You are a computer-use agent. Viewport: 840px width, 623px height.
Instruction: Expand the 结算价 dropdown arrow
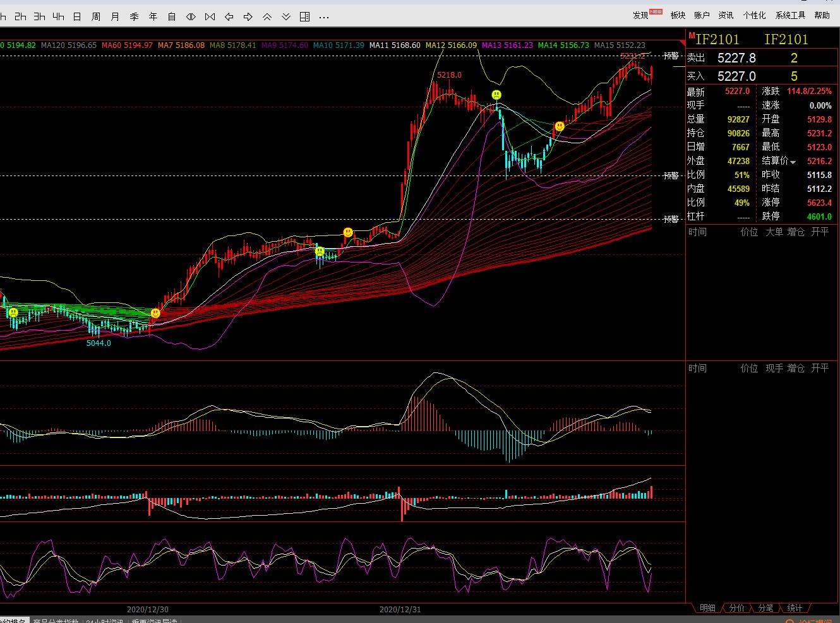pyautogui.click(x=793, y=162)
